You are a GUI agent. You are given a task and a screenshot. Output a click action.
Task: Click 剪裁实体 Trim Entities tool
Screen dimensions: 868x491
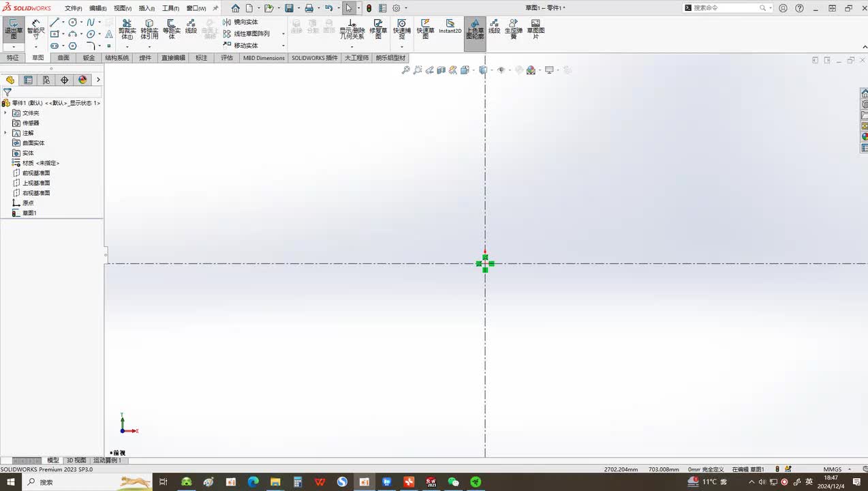[x=127, y=29]
